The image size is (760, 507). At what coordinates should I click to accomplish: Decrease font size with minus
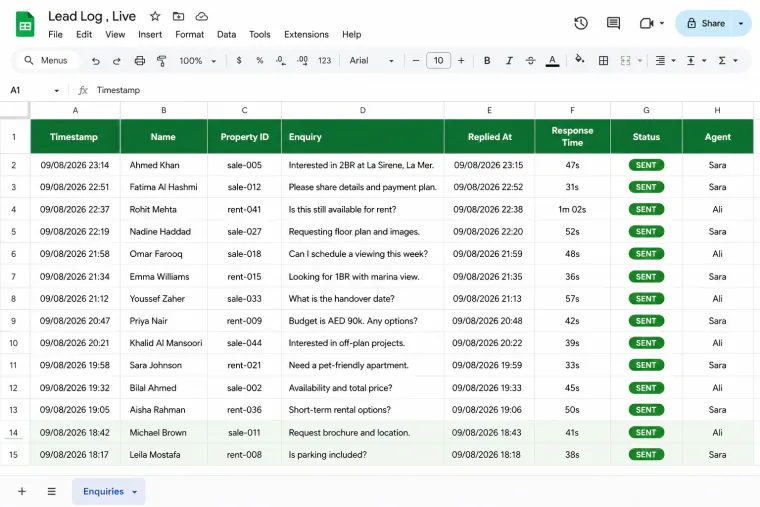415,61
